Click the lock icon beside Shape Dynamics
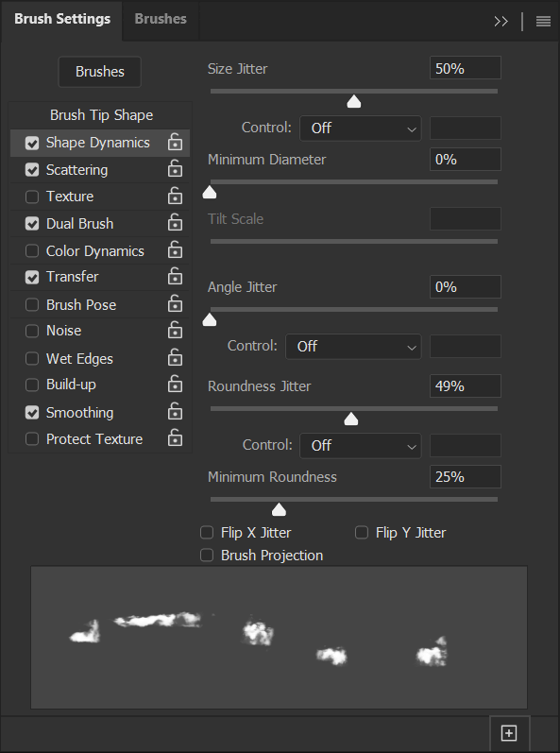 pyautogui.click(x=175, y=142)
